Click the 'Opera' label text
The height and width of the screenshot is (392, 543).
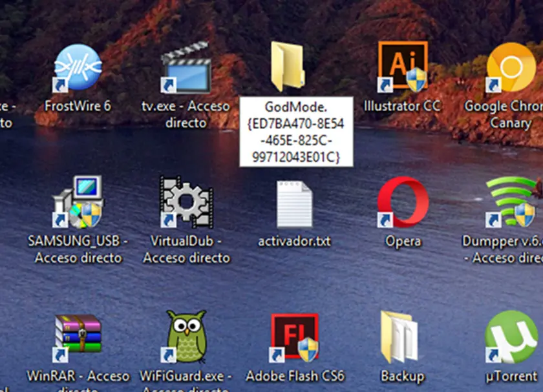[403, 242]
